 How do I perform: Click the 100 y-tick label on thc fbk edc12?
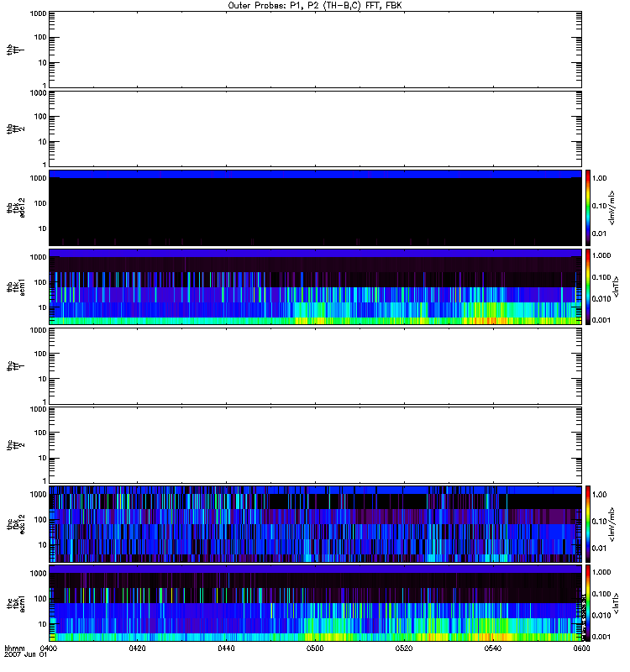click(40, 520)
